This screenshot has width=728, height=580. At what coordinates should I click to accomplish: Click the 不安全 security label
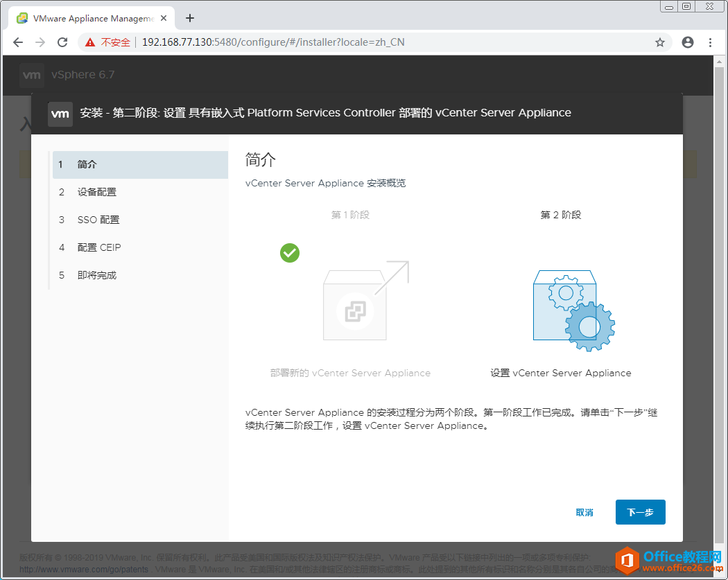coord(116,42)
